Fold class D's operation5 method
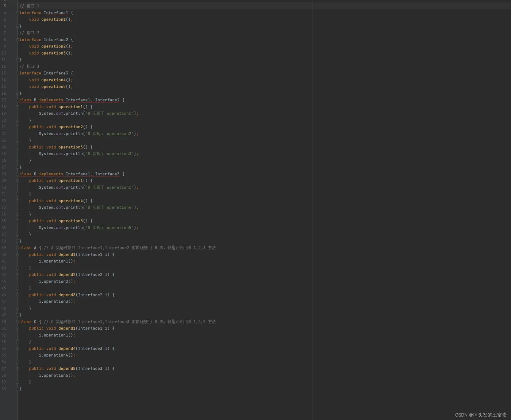 pos(18,221)
